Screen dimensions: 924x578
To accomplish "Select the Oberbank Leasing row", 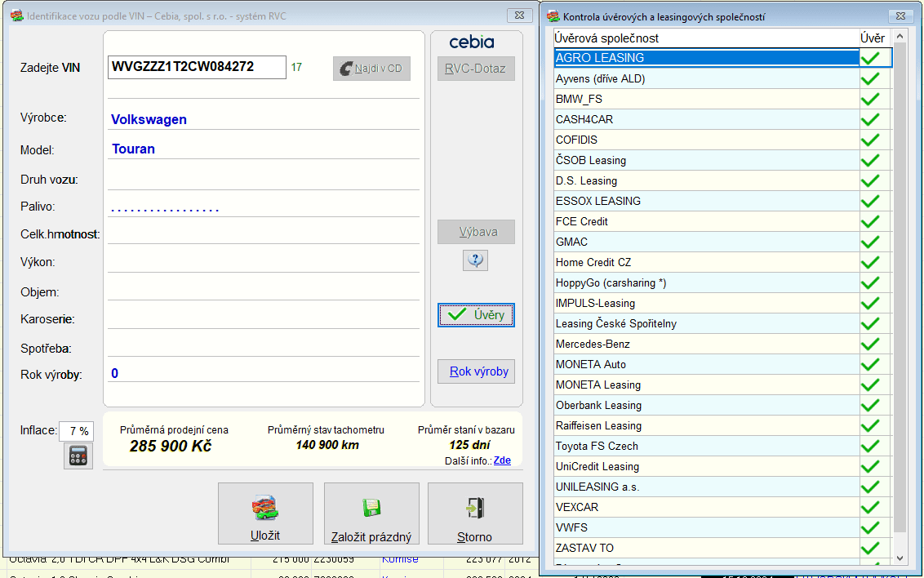I will tap(722, 406).
